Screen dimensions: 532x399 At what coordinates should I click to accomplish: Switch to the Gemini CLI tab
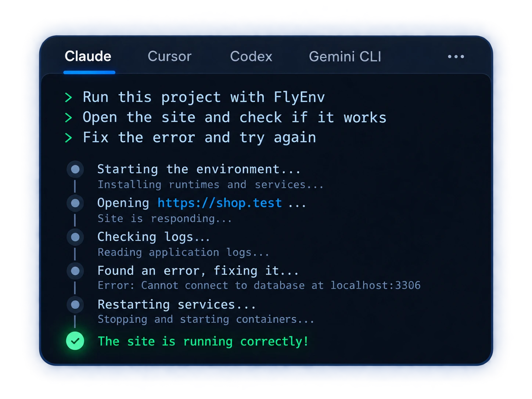345,57
